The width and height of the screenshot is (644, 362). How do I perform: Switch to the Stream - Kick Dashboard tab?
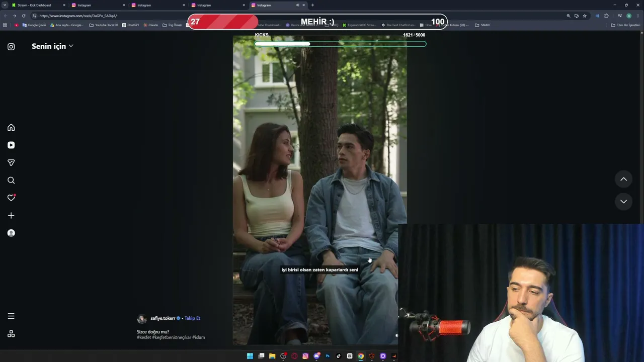coord(38,5)
